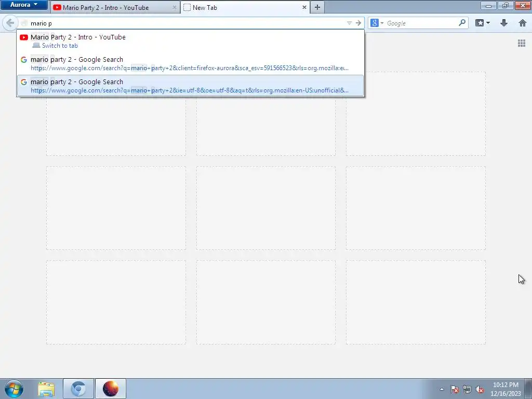Open the Downloads arrow button
Screen dimensions: 532x399
[x=504, y=23]
